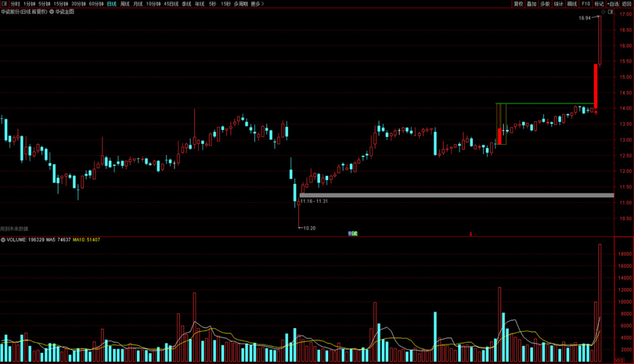The height and width of the screenshot is (364, 634).
Task: Switch to 周线 weekly period
Action: pos(125,4)
